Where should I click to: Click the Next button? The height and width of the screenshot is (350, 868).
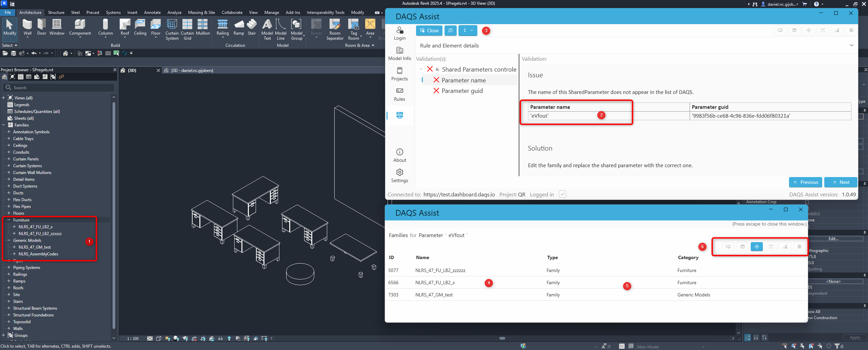click(841, 182)
